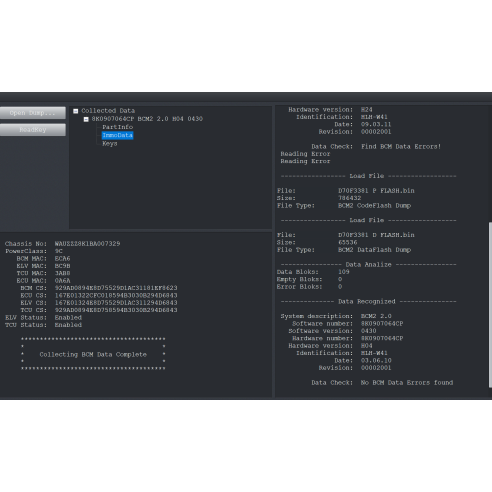The width and height of the screenshot is (492, 492).
Task: Collapse the 8K0907064CP BCM2 2.0 node
Action: click(86, 119)
